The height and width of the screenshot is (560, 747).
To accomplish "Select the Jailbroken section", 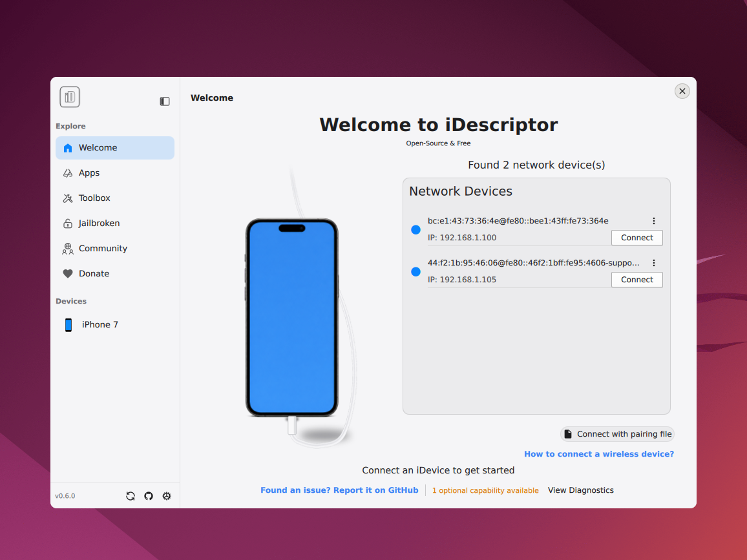I will (115, 223).
